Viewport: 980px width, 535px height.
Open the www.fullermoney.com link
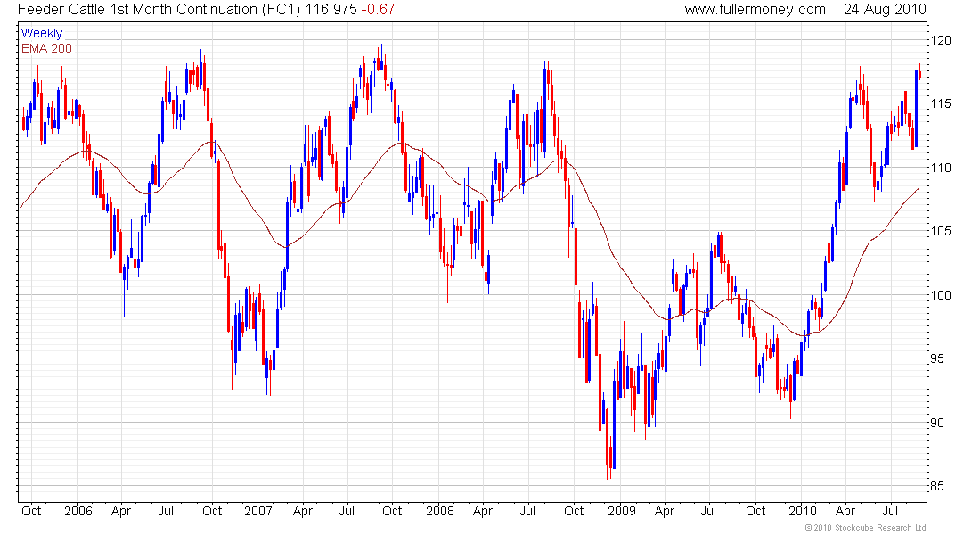[x=755, y=10]
